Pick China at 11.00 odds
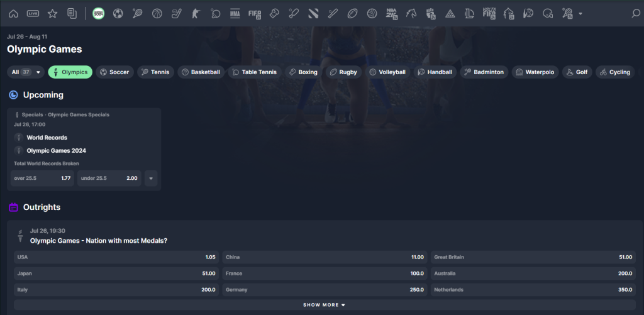644x315 pixels. pos(325,257)
